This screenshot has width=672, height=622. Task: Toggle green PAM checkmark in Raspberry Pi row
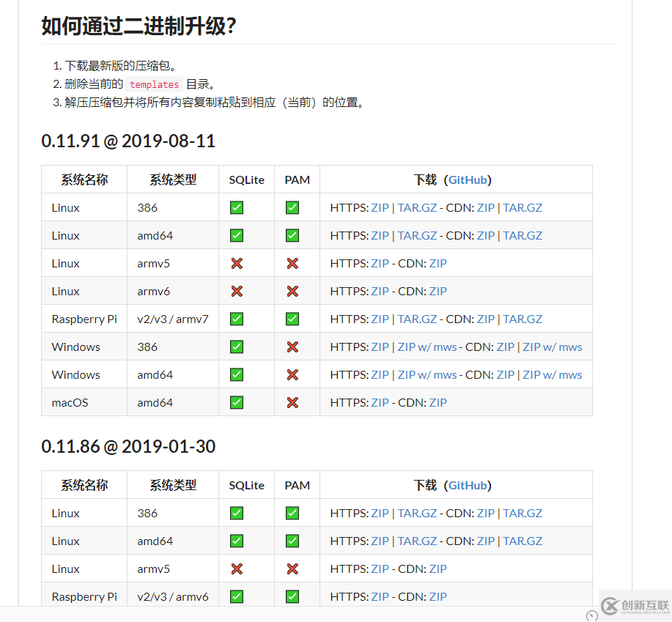click(292, 319)
